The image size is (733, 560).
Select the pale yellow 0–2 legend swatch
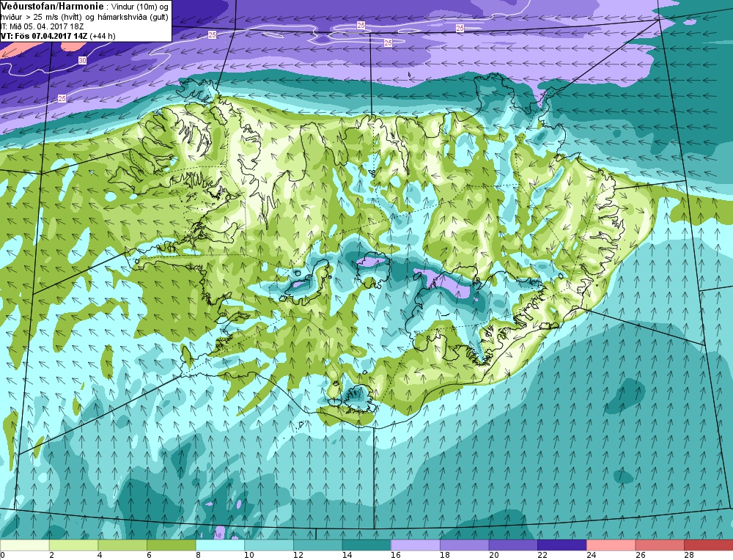coord(25,545)
